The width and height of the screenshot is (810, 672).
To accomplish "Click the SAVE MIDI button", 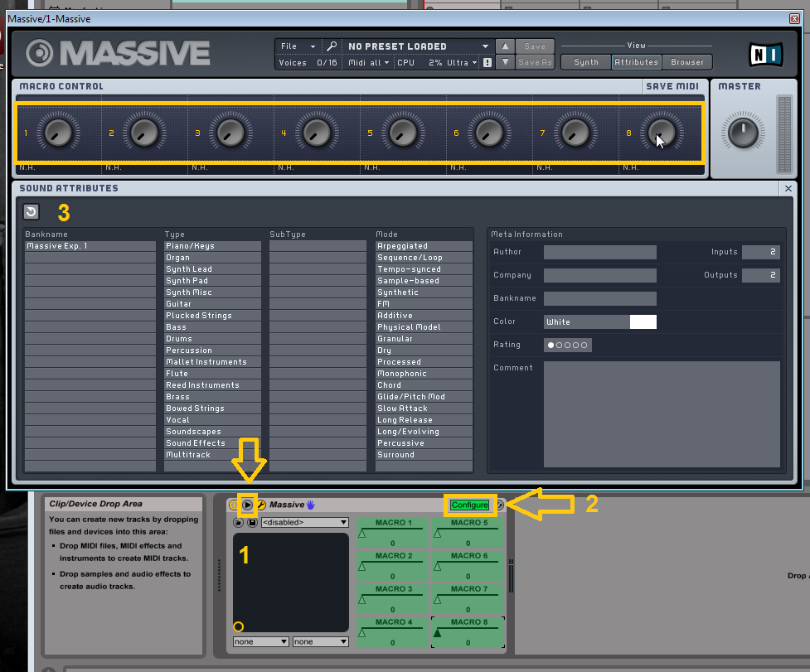I will point(672,86).
